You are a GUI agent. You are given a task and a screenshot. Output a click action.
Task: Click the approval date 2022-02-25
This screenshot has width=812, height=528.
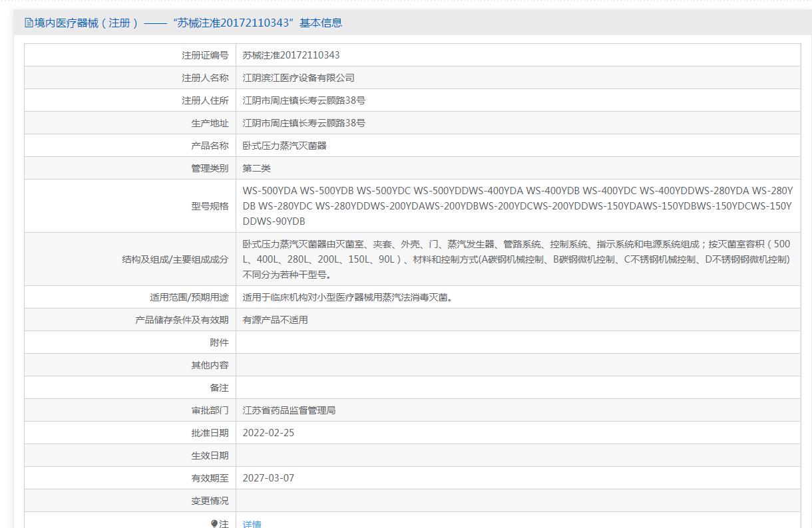tap(268, 433)
